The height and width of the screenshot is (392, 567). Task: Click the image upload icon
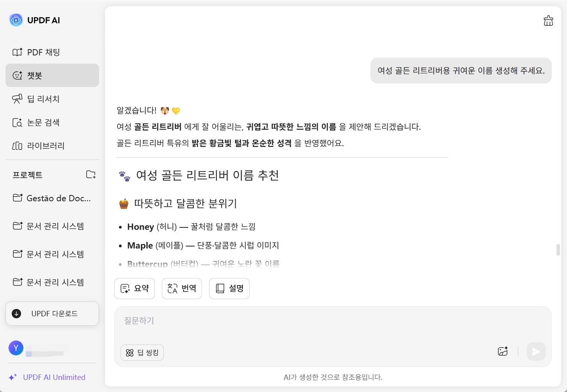[503, 351]
